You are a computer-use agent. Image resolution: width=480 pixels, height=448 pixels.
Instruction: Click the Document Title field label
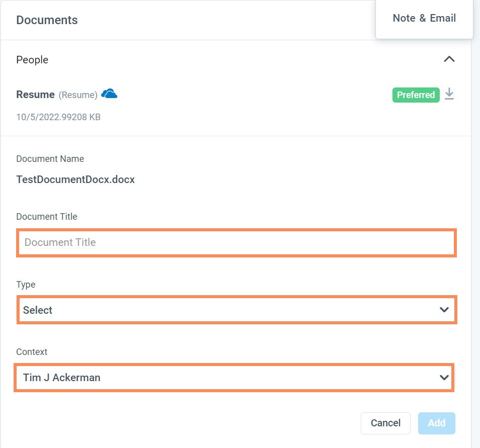[x=47, y=217]
